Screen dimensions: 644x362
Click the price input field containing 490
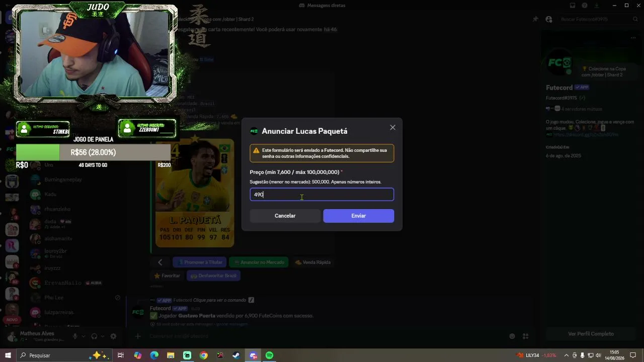point(322,195)
